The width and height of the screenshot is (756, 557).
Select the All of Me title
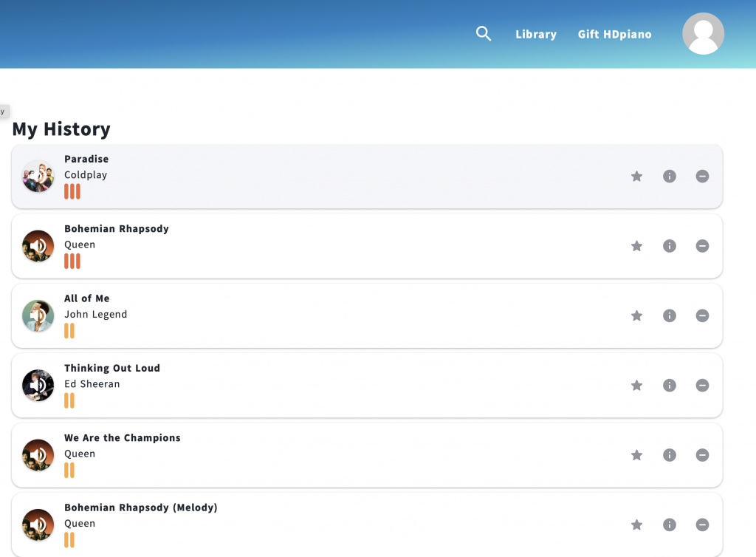[x=87, y=298]
